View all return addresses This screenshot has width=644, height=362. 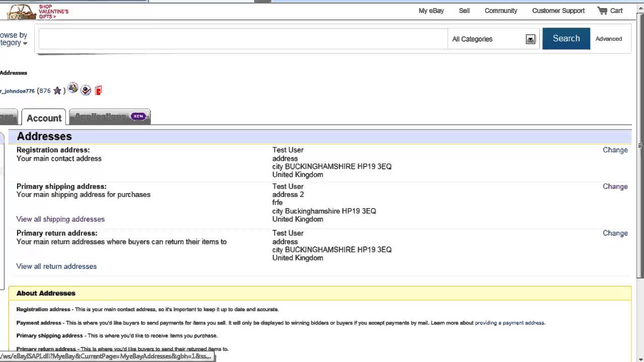[56, 266]
